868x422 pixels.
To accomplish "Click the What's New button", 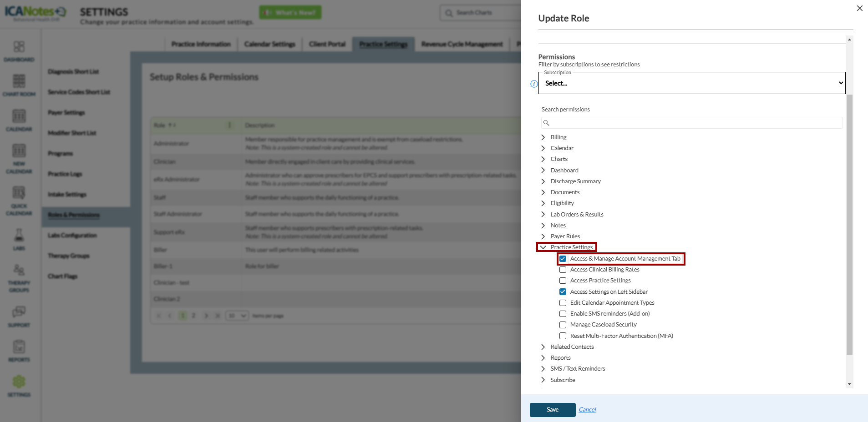I will tap(290, 12).
